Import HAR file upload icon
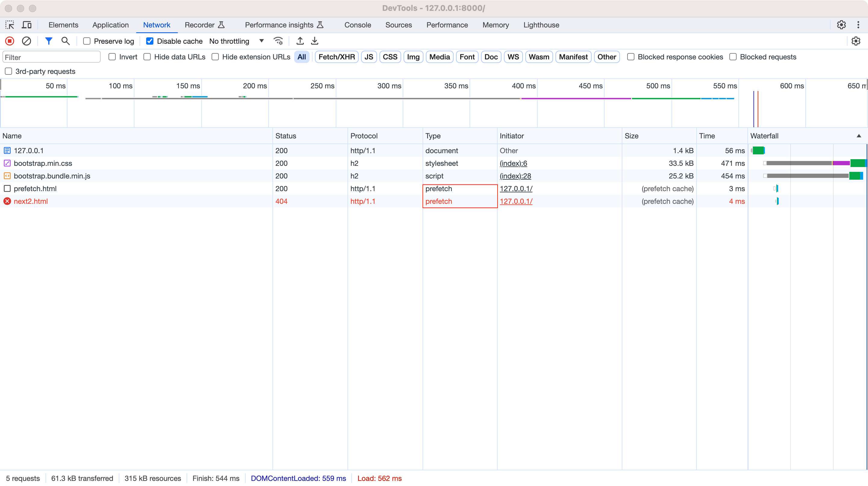Viewport: 868px width, 486px height. point(300,41)
